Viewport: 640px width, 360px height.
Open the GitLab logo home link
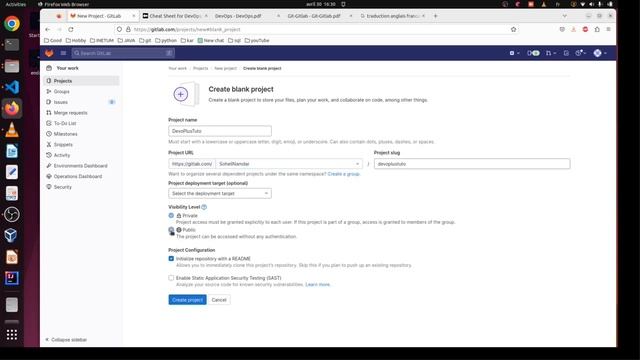point(49,53)
